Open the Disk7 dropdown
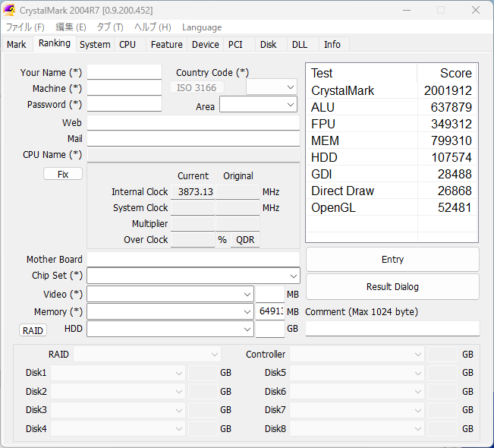 point(357,410)
